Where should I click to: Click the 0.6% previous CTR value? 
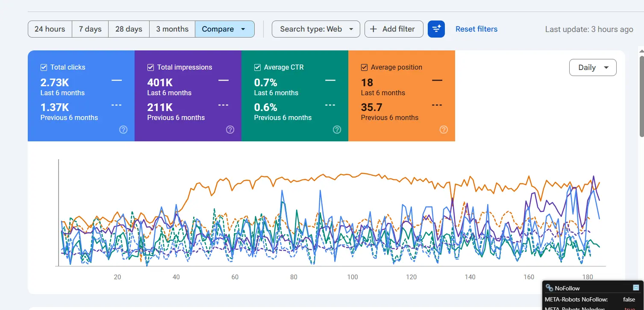pos(266,107)
